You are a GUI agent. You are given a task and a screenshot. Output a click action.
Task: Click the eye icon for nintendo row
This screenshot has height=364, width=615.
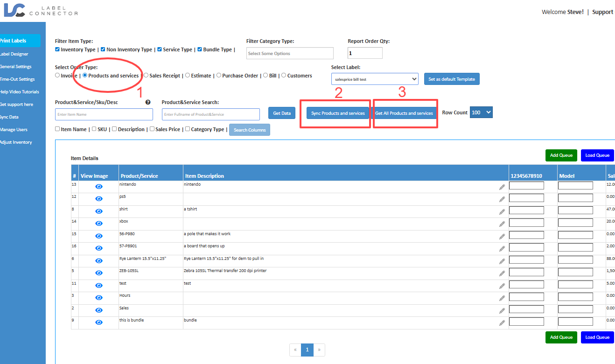(x=99, y=187)
